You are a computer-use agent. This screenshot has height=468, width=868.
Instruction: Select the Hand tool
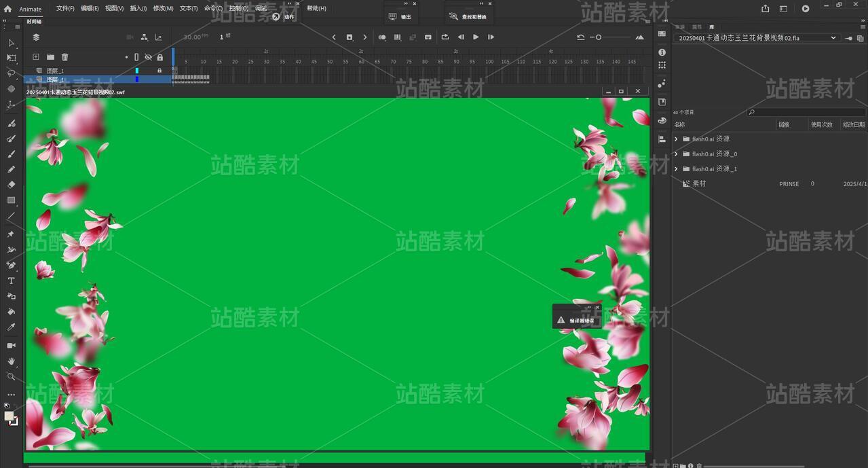coord(11,361)
